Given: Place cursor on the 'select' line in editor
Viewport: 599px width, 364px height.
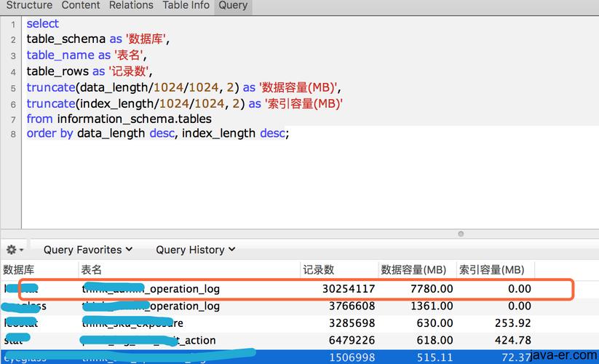Looking at the screenshot, I should click(x=42, y=24).
